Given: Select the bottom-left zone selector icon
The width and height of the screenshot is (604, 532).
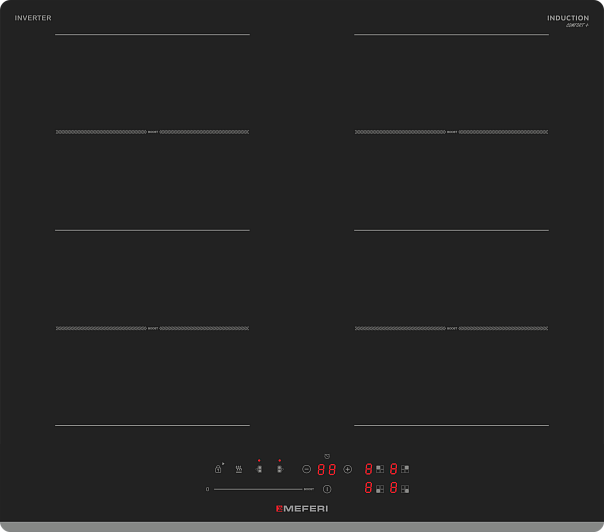Looking at the screenshot, I should tap(380, 489).
